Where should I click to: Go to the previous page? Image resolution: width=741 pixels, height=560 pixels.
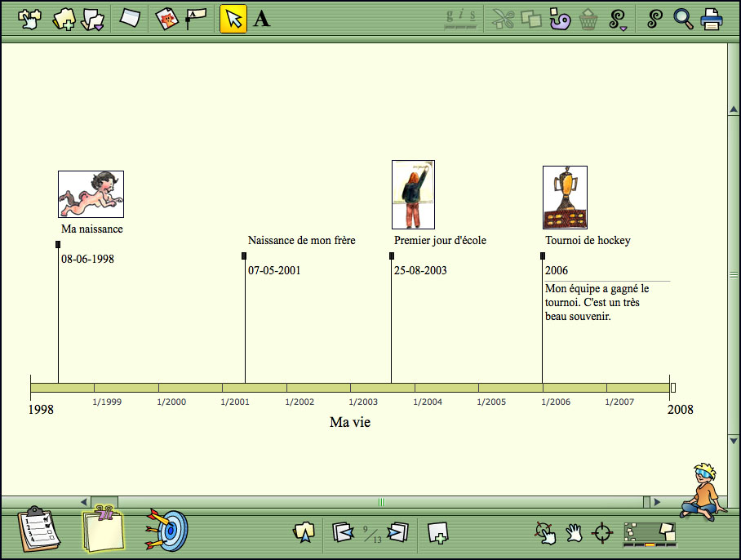343,532
